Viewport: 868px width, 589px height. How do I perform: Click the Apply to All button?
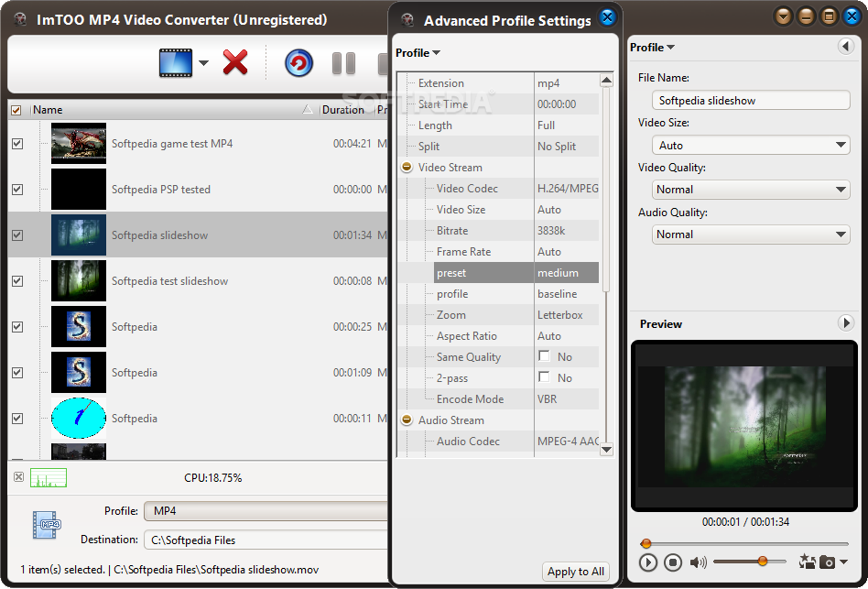pyautogui.click(x=576, y=572)
